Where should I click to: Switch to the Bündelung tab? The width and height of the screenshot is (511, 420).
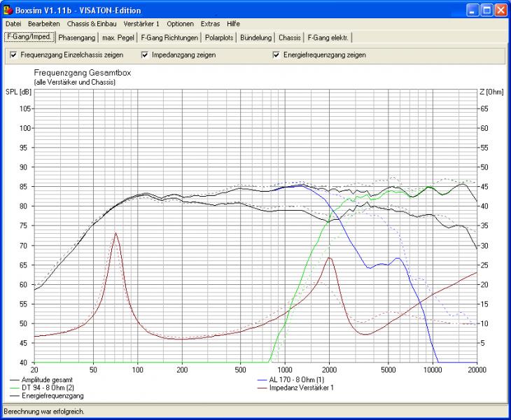point(255,38)
